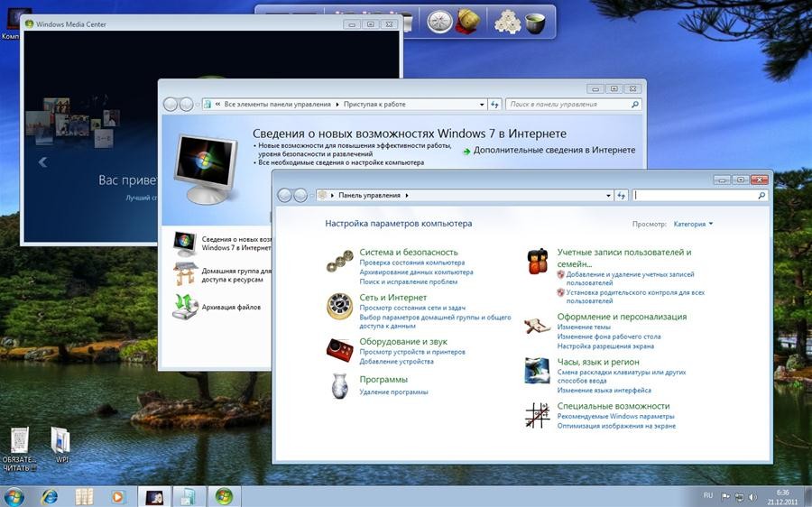Image resolution: width=812 pixels, height=507 pixels.
Task: Open 'Проверка состояния компьютера' link
Action: point(412,263)
